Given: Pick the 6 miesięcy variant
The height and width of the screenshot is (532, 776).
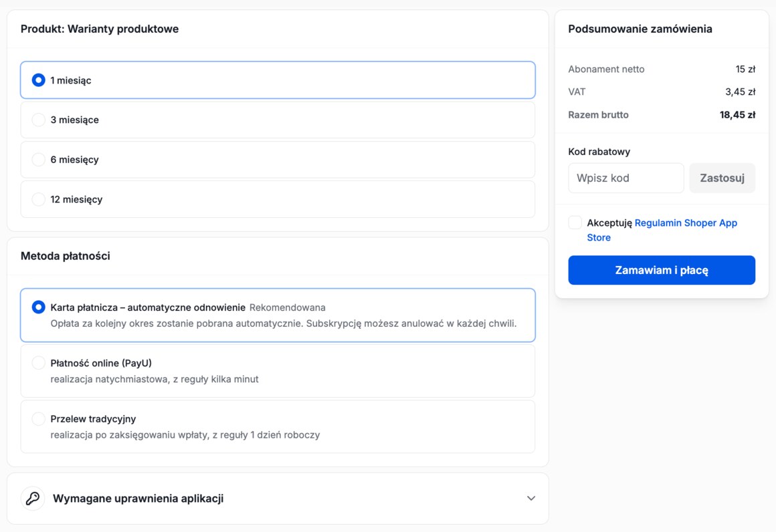Looking at the screenshot, I should 278,160.
